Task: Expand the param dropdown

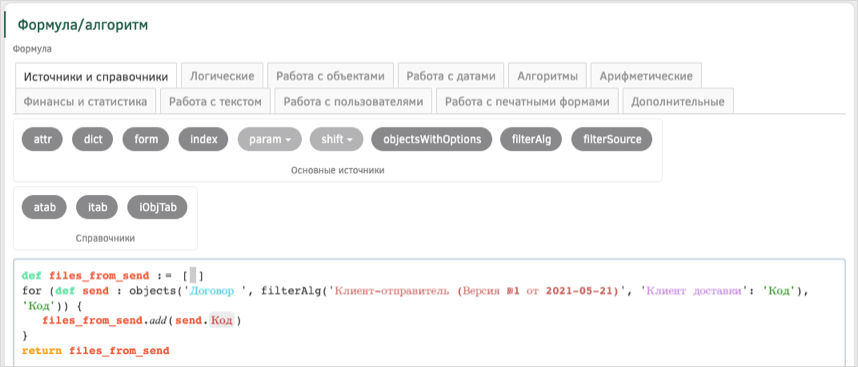Action: 269,139
